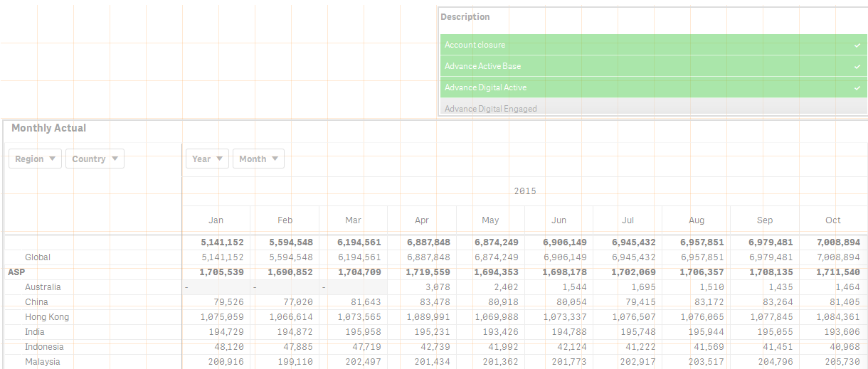Expand the Month dimension dropdown

258,159
